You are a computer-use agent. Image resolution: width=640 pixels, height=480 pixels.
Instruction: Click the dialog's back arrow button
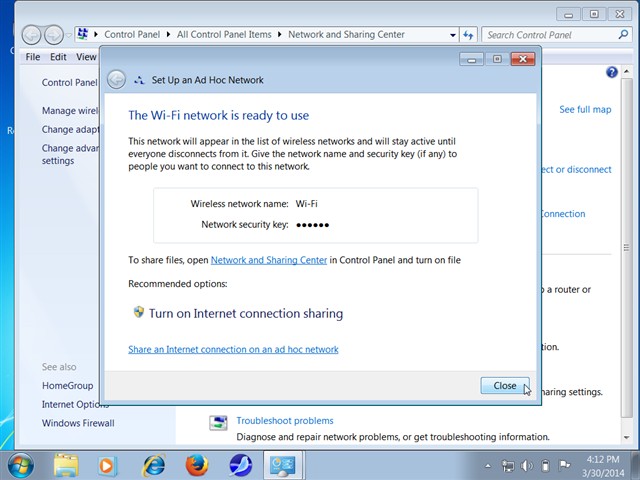116,80
